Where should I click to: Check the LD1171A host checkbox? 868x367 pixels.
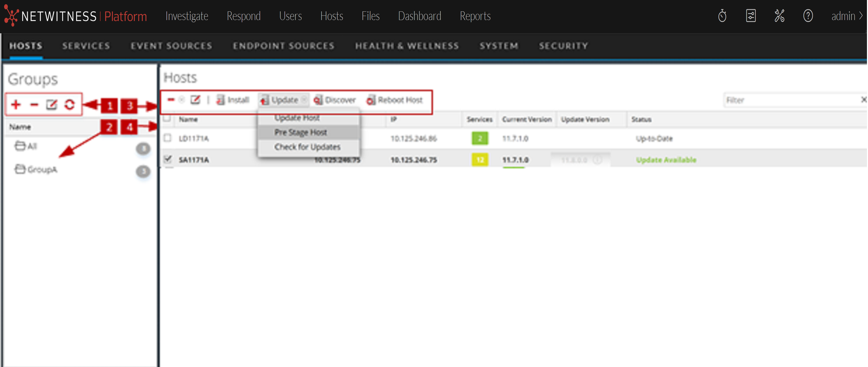(168, 138)
